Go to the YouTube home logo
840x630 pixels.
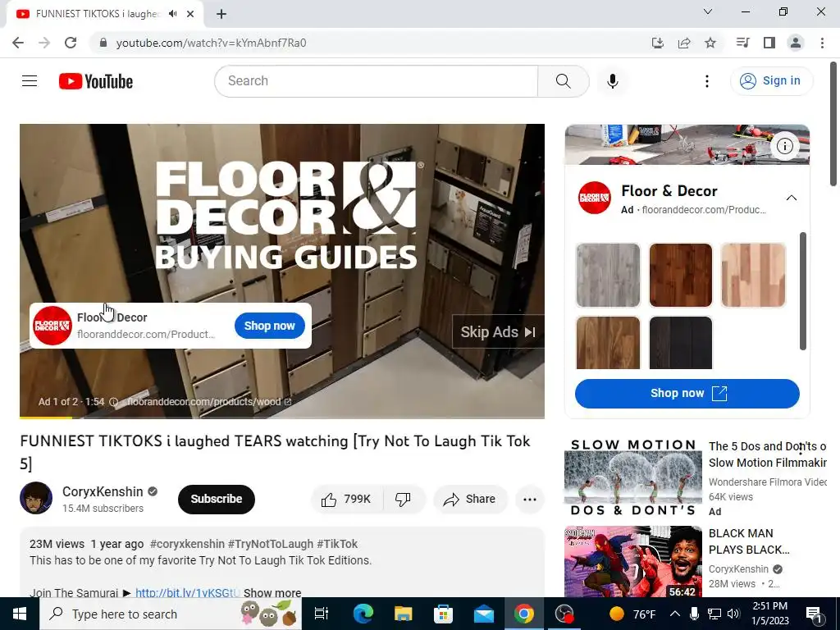click(x=96, y=81)
